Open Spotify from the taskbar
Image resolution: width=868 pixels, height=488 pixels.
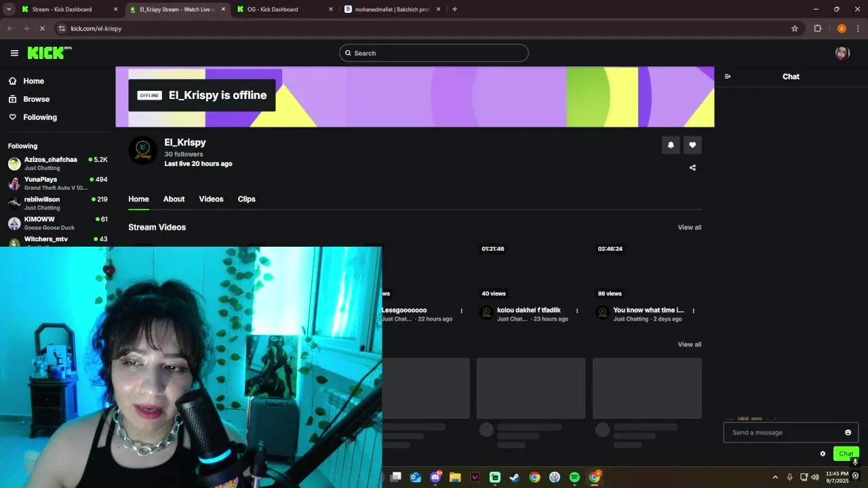tap(574, 477)
